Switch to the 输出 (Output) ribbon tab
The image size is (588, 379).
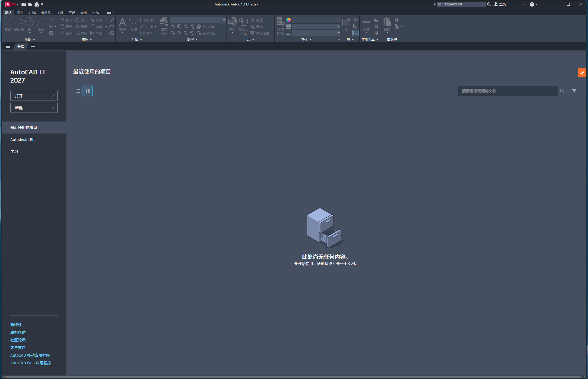84,13
